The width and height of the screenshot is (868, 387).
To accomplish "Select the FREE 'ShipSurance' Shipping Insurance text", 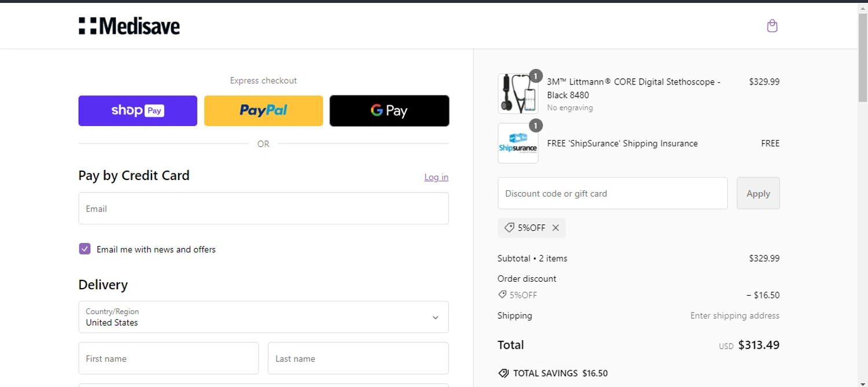I will tap(622, 143).
